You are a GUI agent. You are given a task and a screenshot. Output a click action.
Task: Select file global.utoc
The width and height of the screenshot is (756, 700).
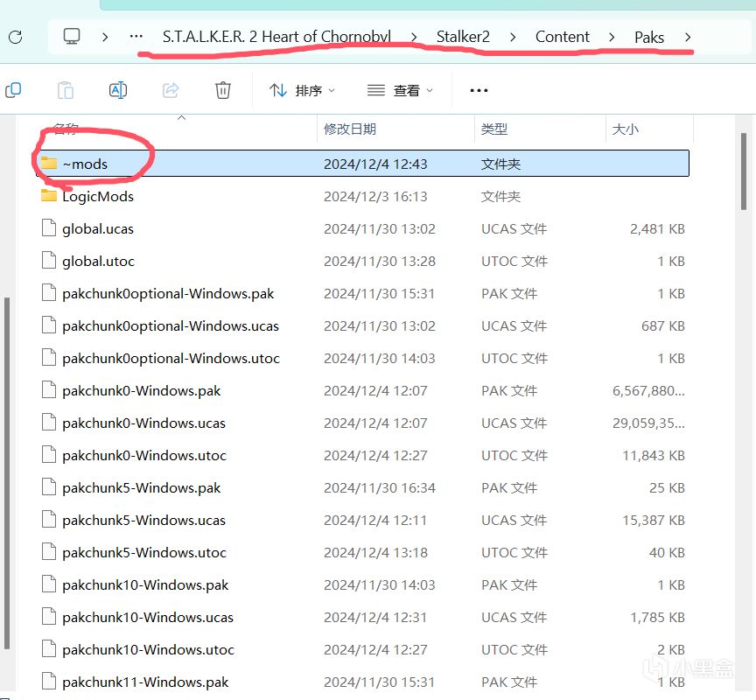coord(362,261)
